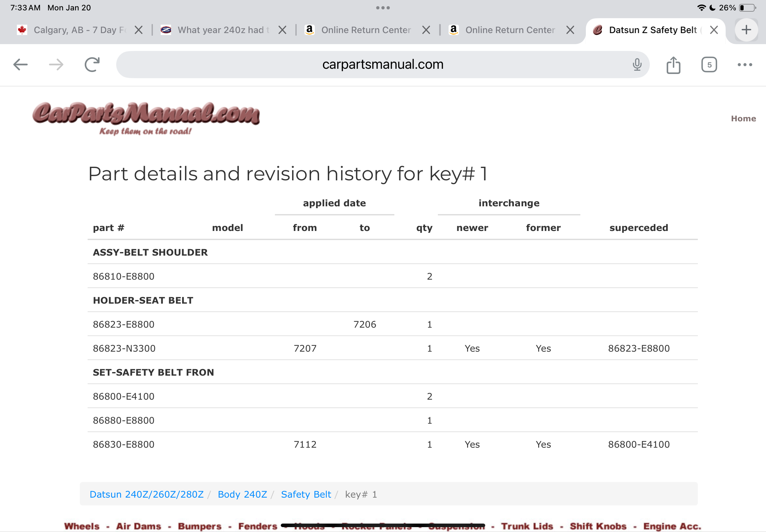Click the Air Dams footer link
Viewport: 766px width, 532px height.
click(x=138, y=526)
